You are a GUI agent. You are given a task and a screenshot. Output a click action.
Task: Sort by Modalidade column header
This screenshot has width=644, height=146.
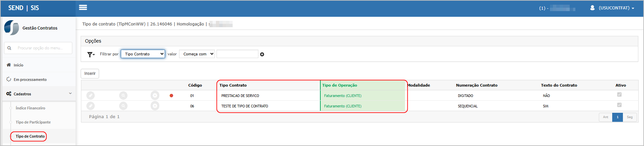pos(418,85)
